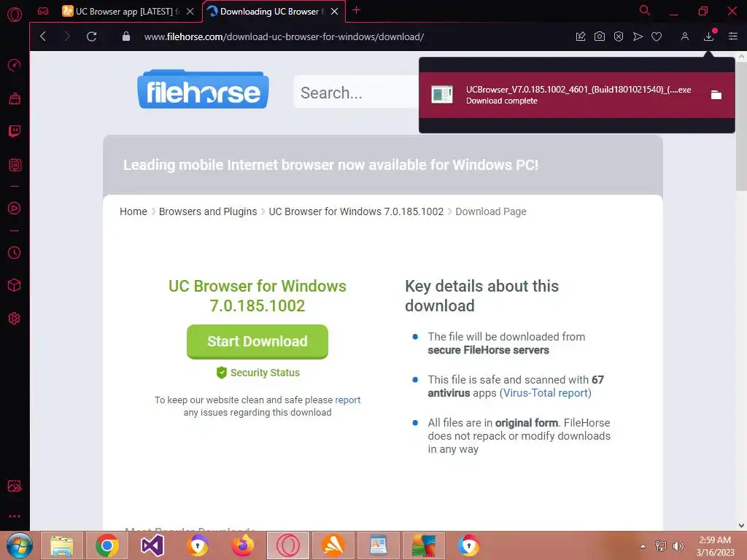Open GX Corner gamepad icon
This screenshot has height=560, width=747.
tap(43, 11)
